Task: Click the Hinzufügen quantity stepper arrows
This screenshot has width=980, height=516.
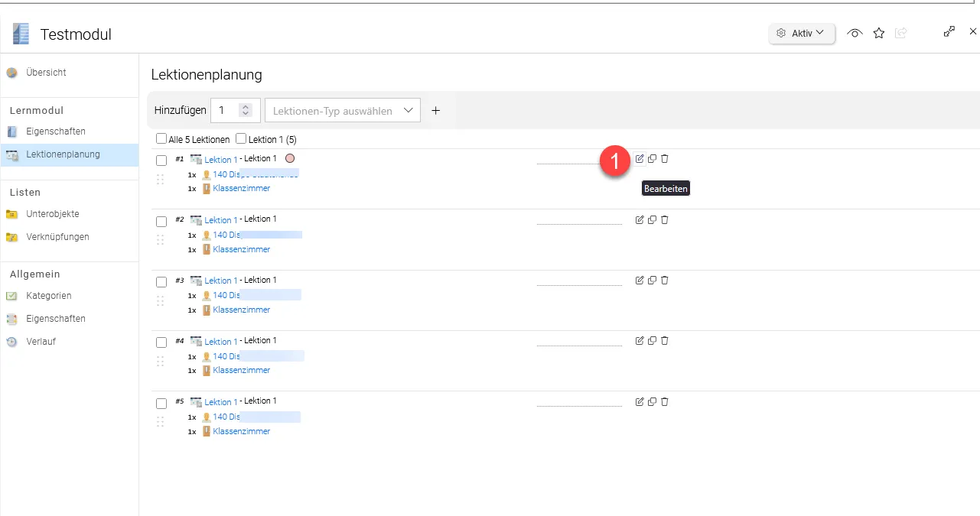Action: [246, 110]
